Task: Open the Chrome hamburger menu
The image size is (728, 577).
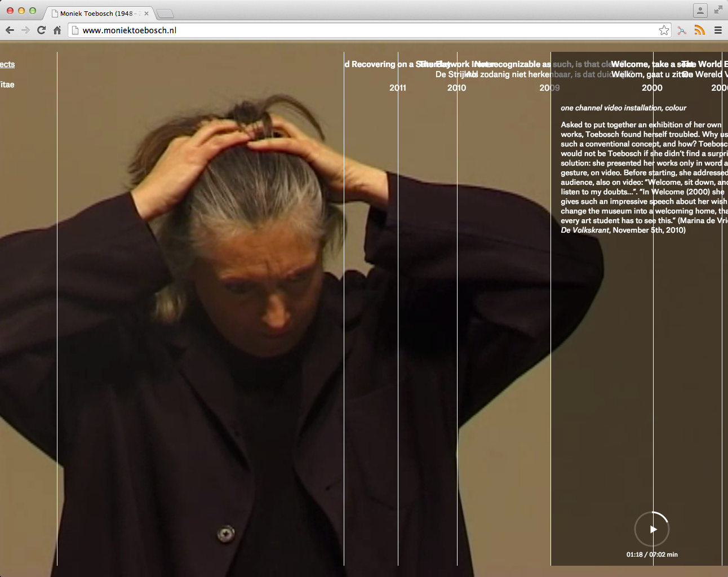Action: pyautogui.click(x=718, y=30)
